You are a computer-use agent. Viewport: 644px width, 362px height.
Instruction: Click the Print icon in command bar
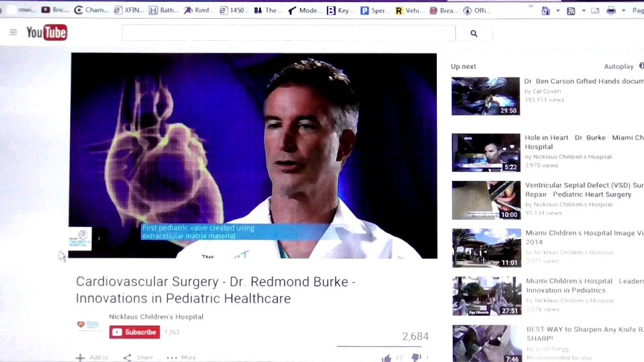pos(611,11)
